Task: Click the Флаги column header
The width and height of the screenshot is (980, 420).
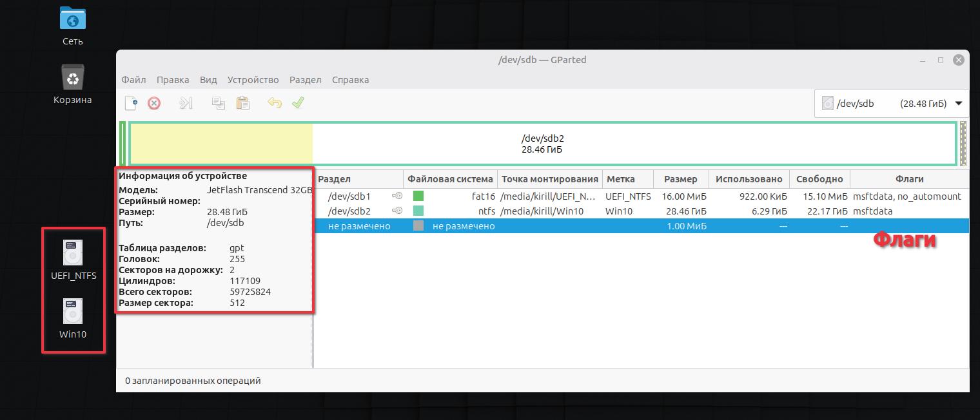Action: pos(909,179)
